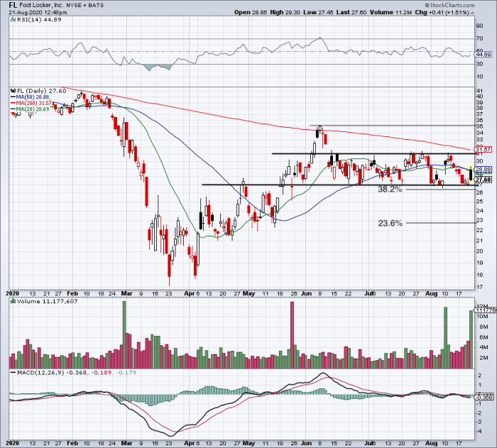Viewport: 497px width, 448px height.
Task: Click the red line swatch next to MA(200)
Action: tap(13, 103)
